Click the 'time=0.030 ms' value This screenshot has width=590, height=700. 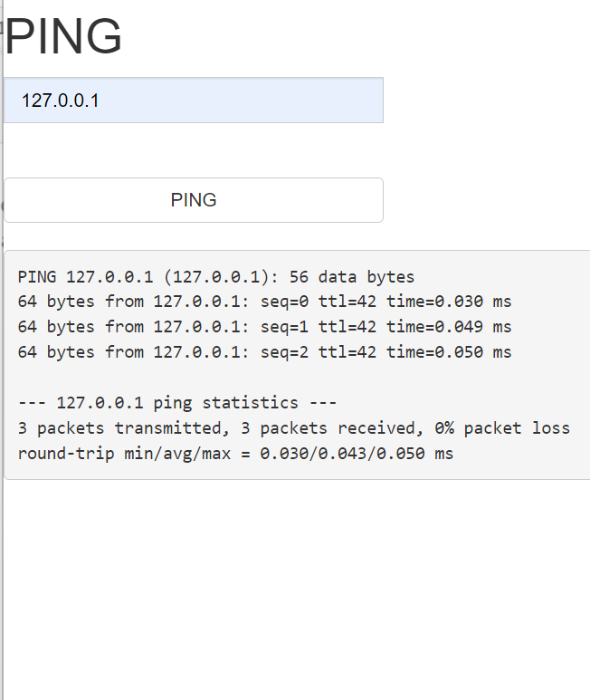pyautogui.click(x=449, y=302)
